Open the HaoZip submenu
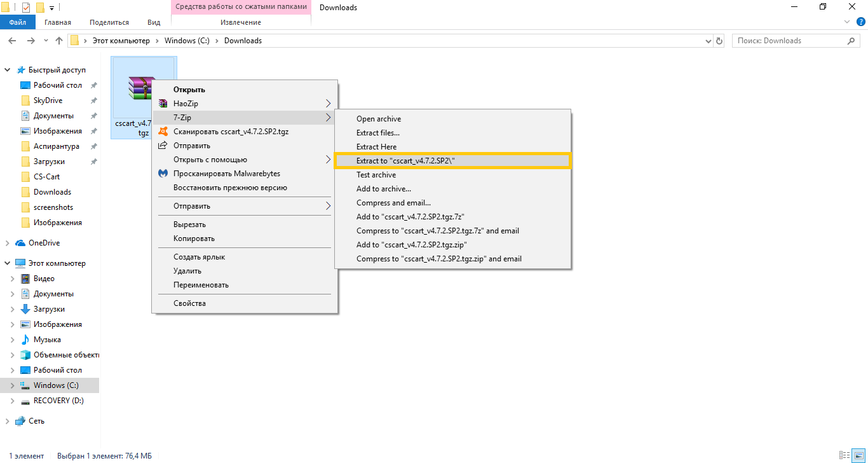 [x=243, y=104]
